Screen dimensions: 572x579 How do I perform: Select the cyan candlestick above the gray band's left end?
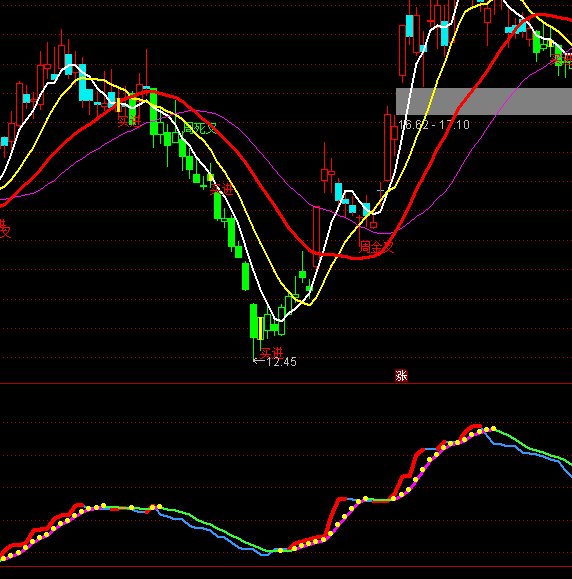[410, 26]
